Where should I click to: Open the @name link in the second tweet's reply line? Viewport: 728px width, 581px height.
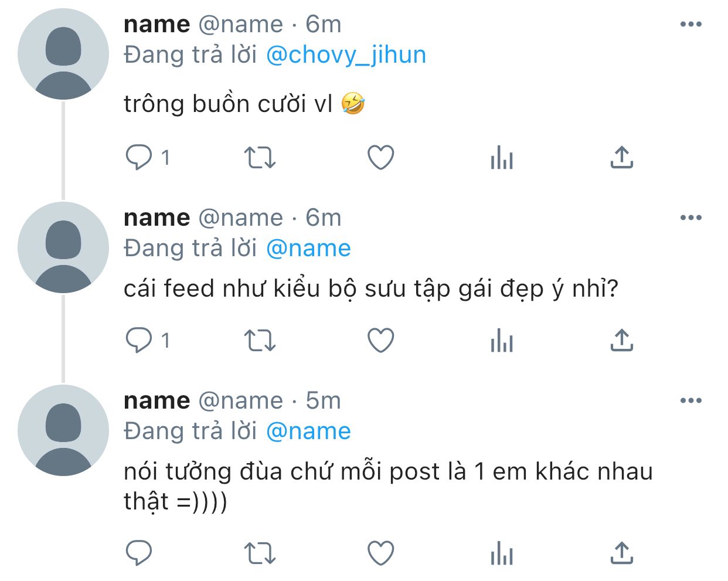pos(308,248)
